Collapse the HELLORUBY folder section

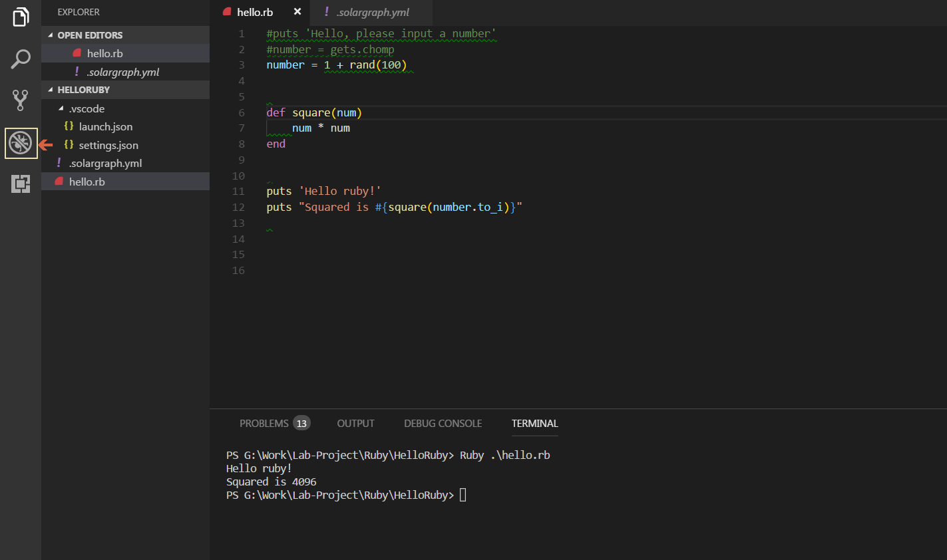point(51,89)
